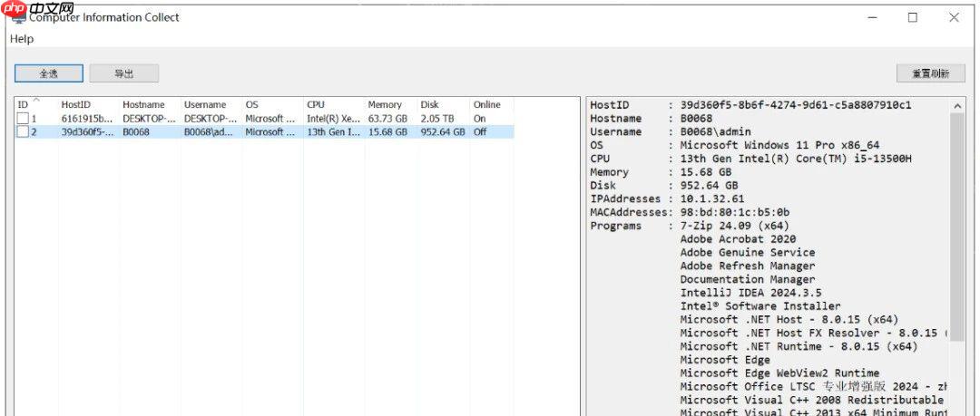Click program entry Microsoft Office LTSC 2024
The image size is (980, 416).
814,387
